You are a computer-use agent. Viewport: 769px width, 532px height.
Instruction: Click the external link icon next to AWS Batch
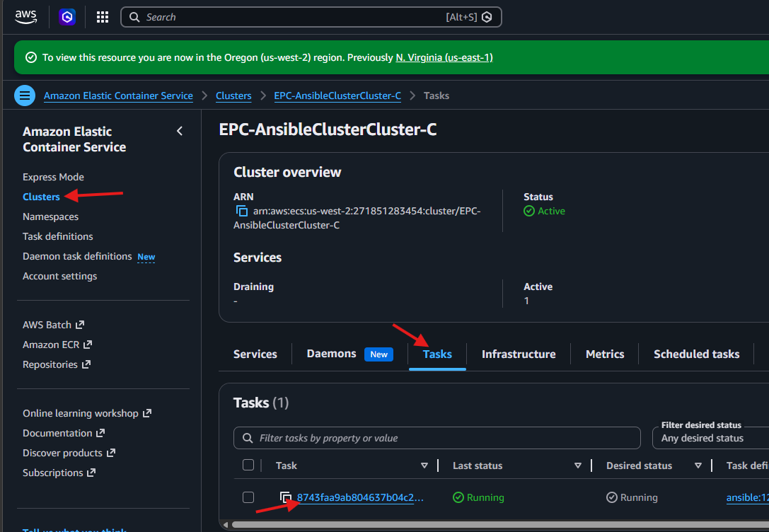80,325
